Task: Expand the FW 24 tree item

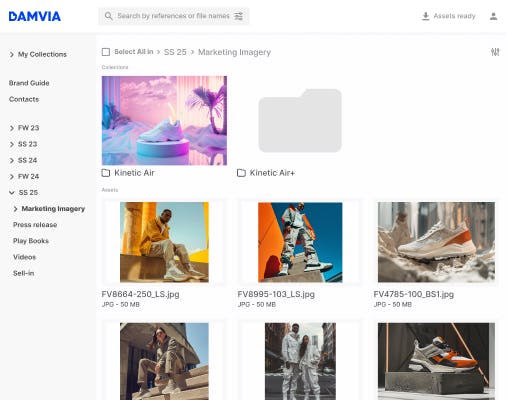Action: click(x=12, y=176)
